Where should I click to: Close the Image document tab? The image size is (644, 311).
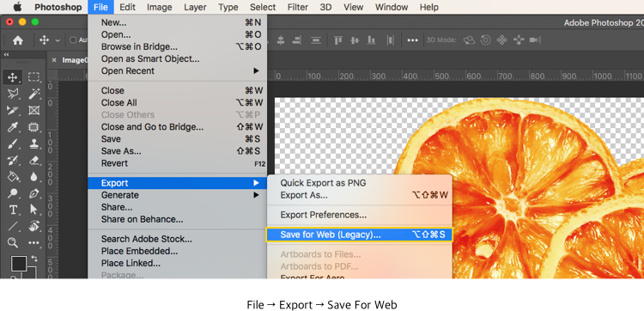pos(54,60)
